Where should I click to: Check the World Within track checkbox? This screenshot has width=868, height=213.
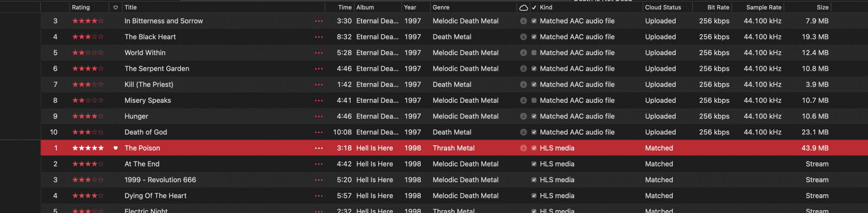click(534, 53)
